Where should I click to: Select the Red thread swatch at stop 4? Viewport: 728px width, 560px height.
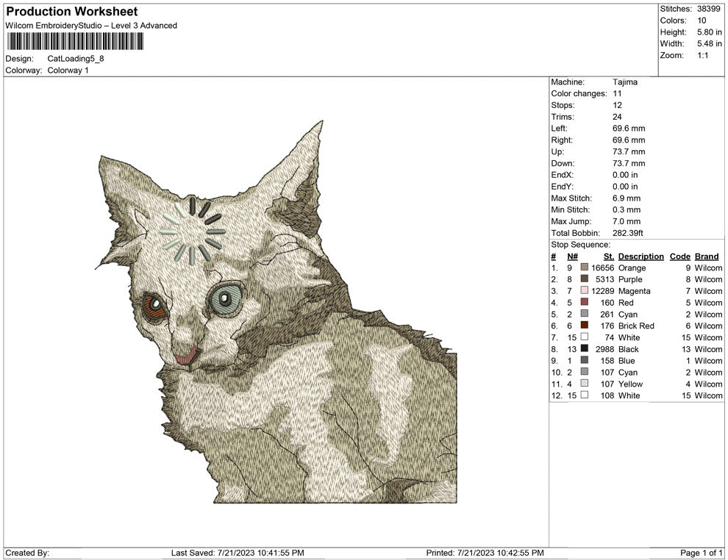coord(585,303)
